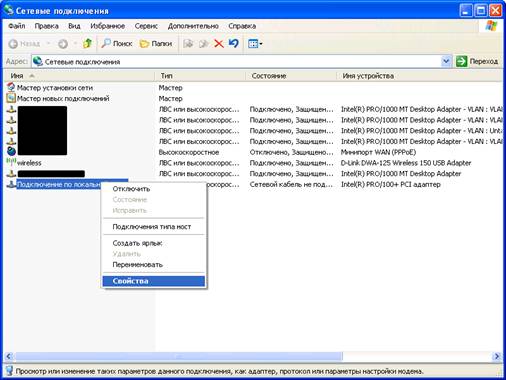Open the Сервис menu
Image resolution: width=506 pixels, height=380 pixels.
click(x=146, y=26)
